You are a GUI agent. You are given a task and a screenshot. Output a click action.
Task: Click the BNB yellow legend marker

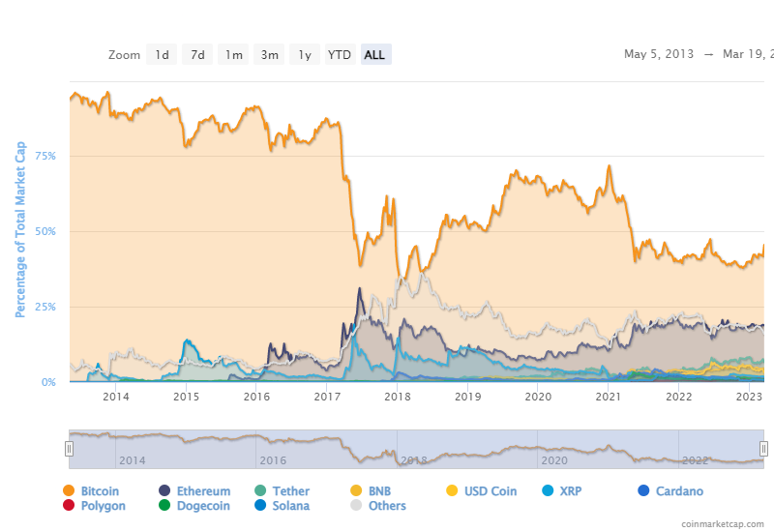point(356,491)
